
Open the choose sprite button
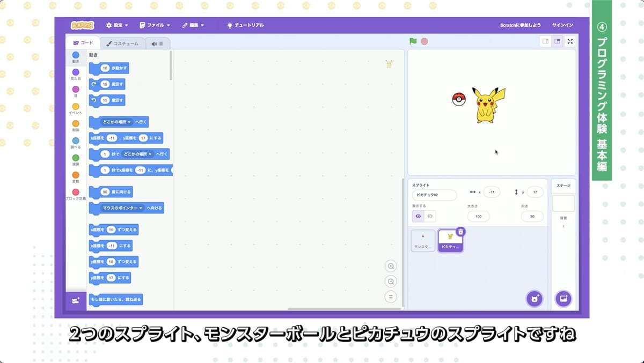(534, 299)
